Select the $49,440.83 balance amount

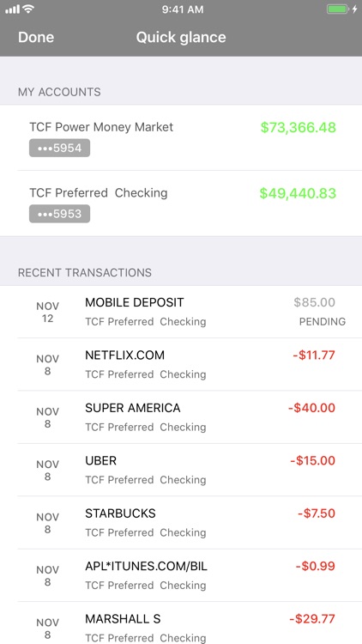tap(298, 193)
